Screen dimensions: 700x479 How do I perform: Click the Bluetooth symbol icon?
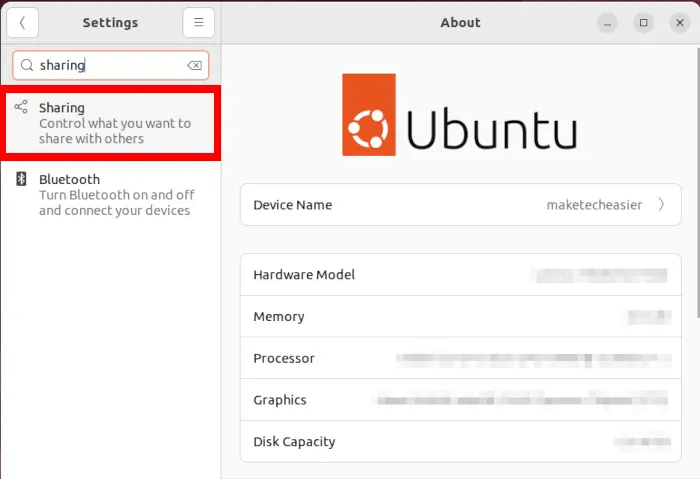pyautogui.click(x=21, y=179)
